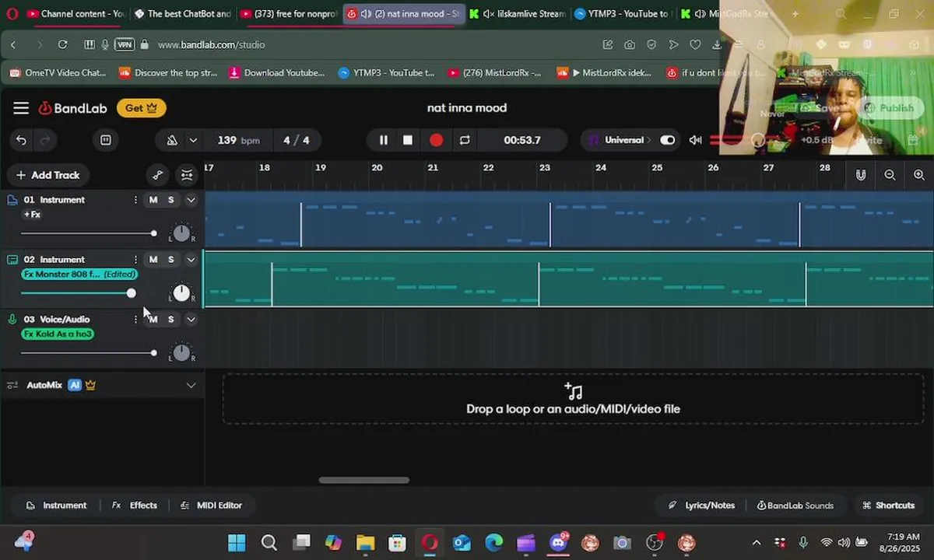Image resolution: width=934 pixels, height=560 pixels.
Task: Start recording with the red record button
Action: (x=436, y=140)
